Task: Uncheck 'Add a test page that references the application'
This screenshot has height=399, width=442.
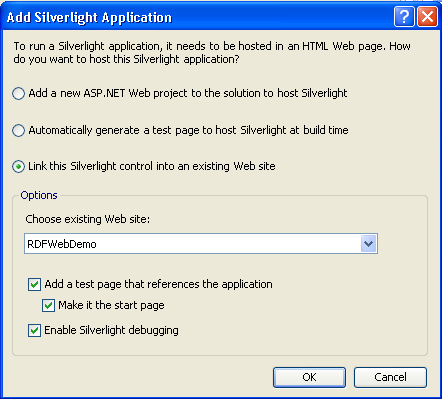Action: (34, 285)
